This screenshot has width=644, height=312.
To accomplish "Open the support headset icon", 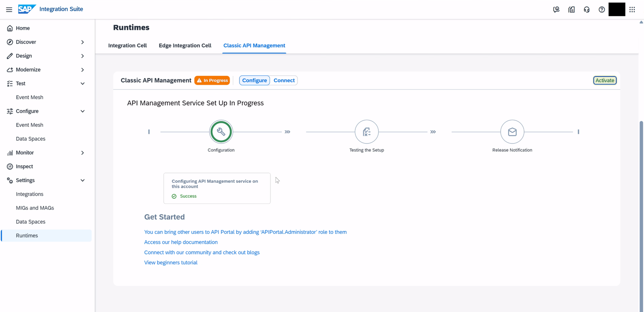I will pos(586,10).
